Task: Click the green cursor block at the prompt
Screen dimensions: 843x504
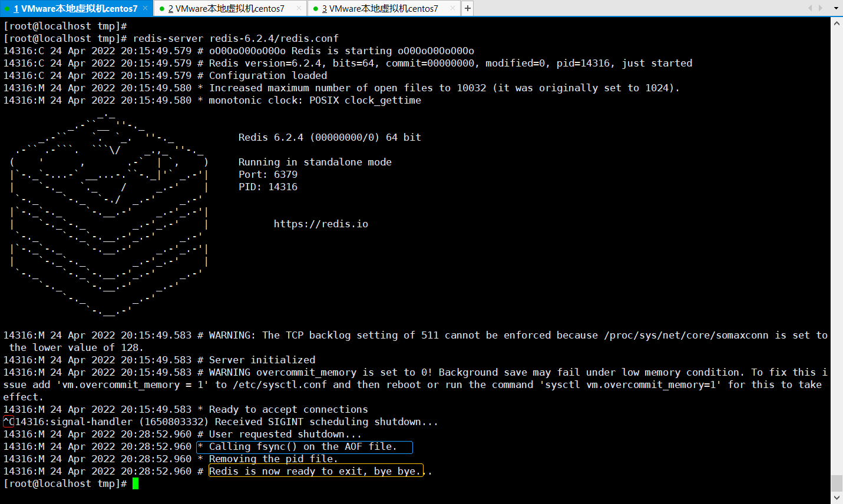Action: point(135,483)
